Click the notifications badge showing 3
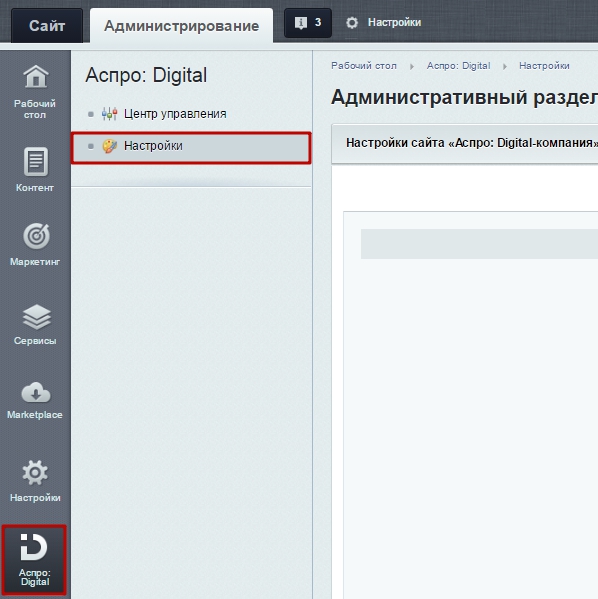This screenshot has height=599, width=598. click(x=308, y=23)
